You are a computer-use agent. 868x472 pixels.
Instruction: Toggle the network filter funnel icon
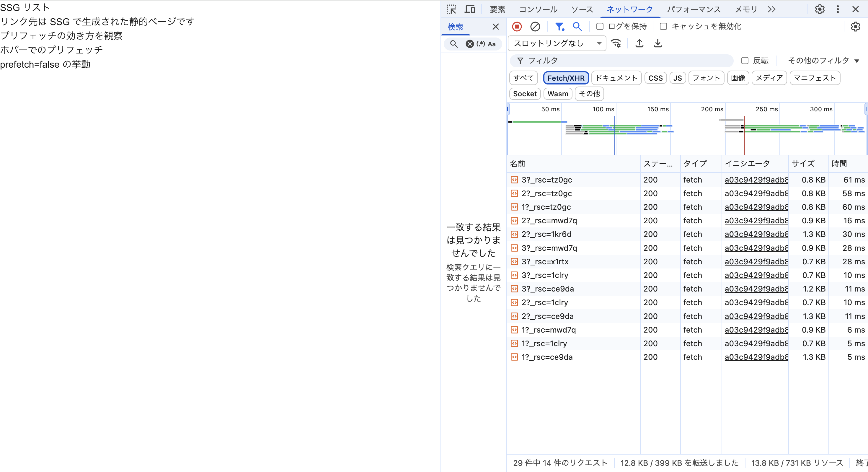coord(559,26)
